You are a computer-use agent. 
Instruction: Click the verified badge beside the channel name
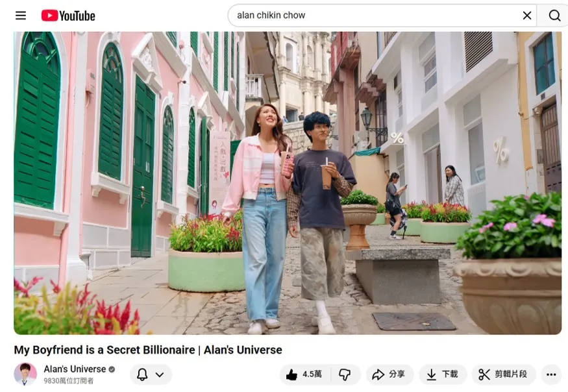point(112,369)
